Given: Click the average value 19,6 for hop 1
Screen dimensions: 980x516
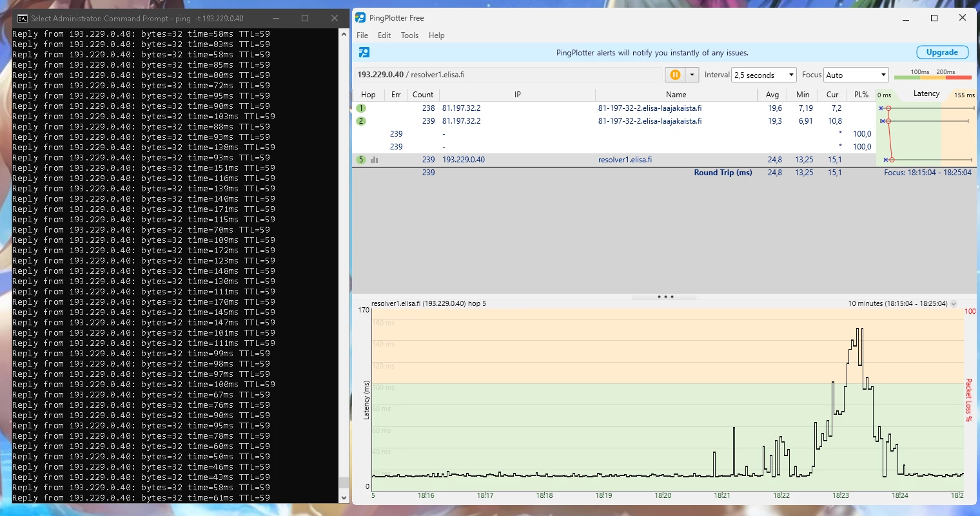Looking at the screenshot, I should tap(775, 108).
